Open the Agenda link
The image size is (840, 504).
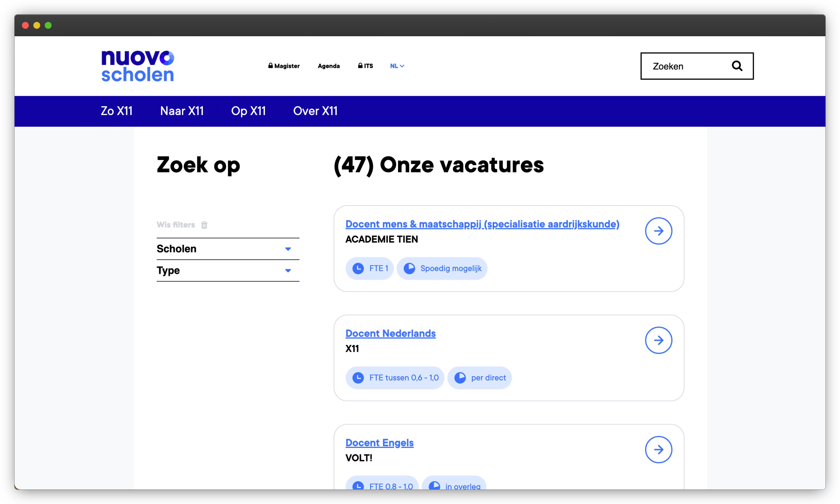[329, 66]
